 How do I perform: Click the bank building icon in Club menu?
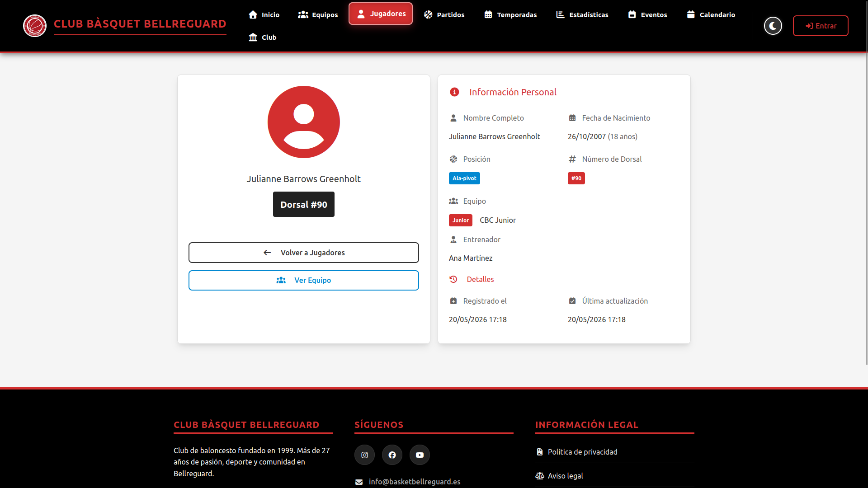[253, 37]
